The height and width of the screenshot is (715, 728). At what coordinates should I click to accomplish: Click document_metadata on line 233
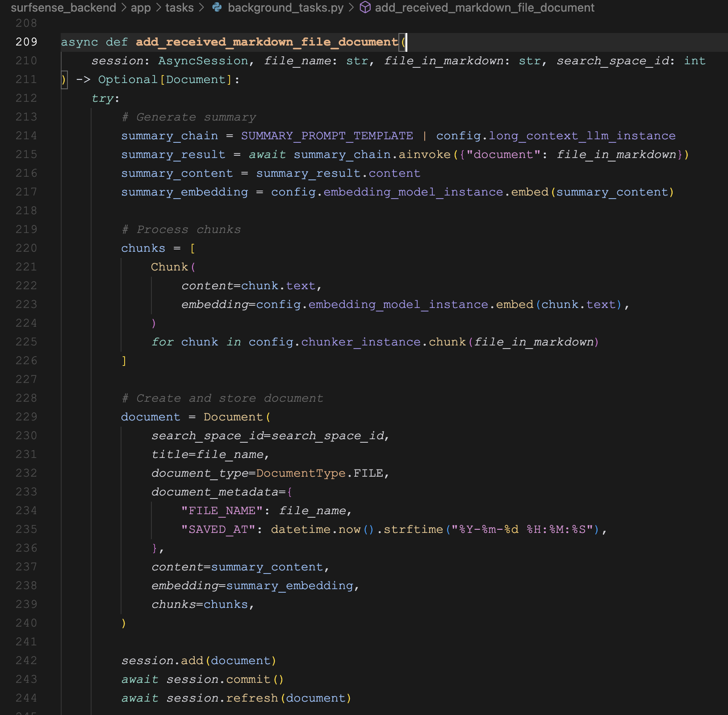(x=215, y=492)
